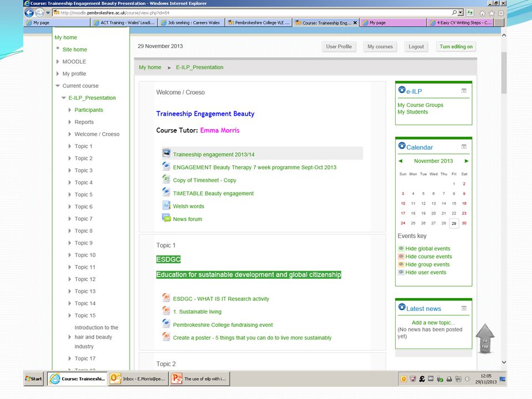Image resolution: width=532 pixels, height=399 pixels.
Task: Dock the e-ILP block icon
Action: coord(464,91)
